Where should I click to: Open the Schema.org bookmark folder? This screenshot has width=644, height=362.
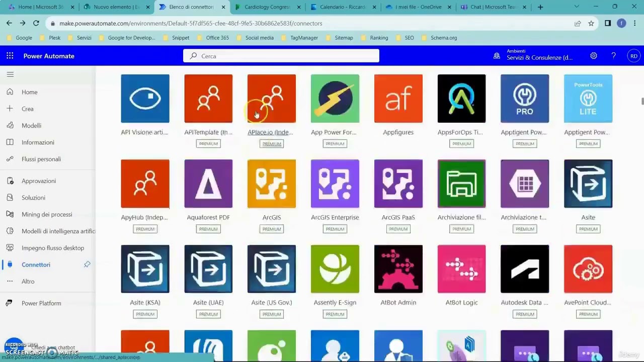point(439,38)
